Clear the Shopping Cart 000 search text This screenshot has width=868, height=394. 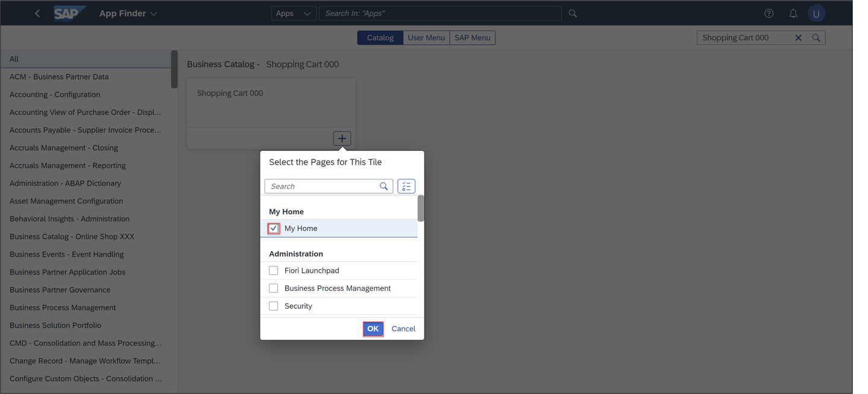799,37
